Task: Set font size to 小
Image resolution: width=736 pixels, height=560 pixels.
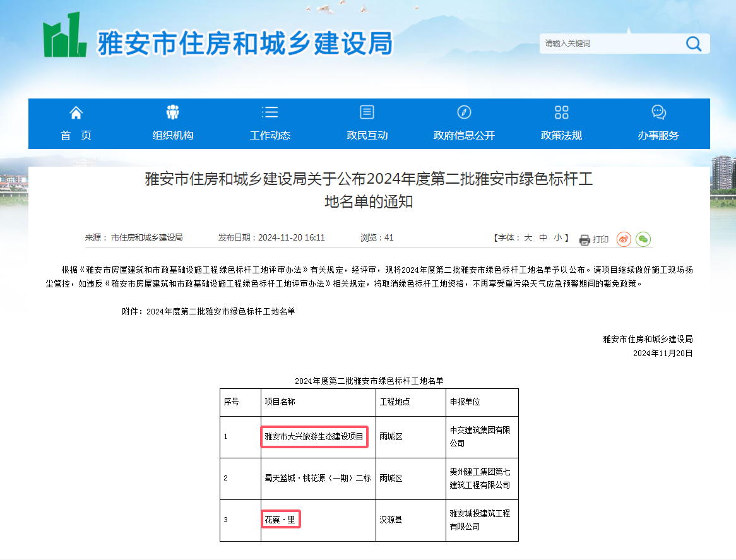Action: [x=558, y=238]
